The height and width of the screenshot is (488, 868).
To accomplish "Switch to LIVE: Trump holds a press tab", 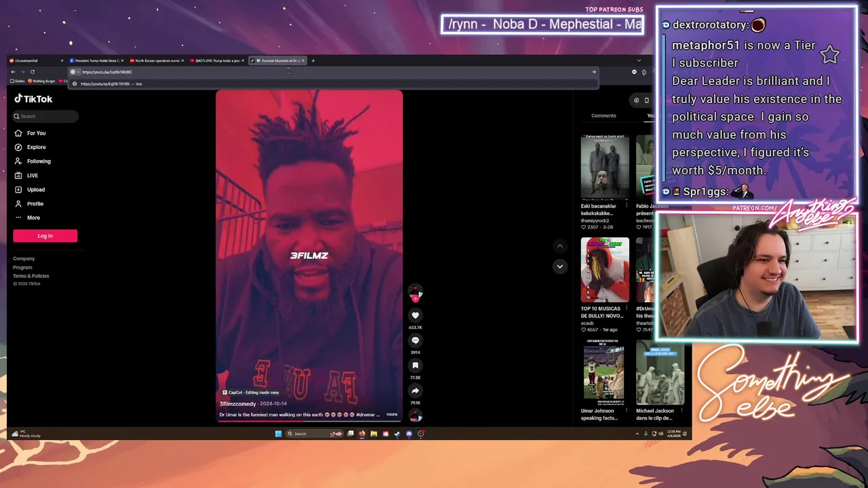I will click(x=217, y=60).
